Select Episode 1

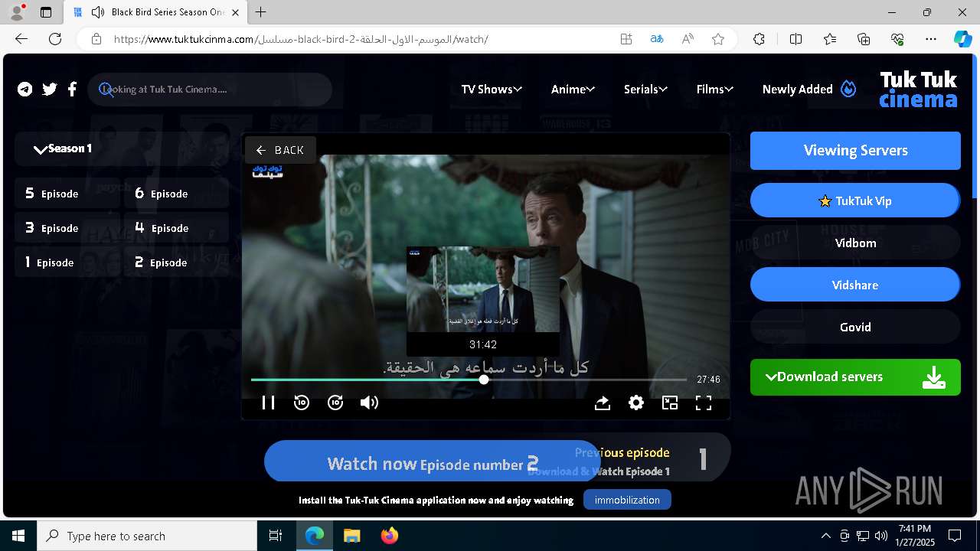pos(67,262)
